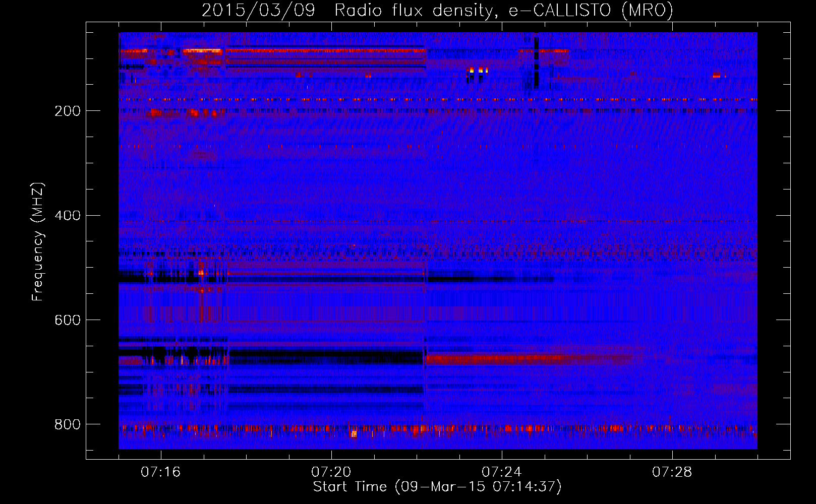Viewport: 816px width, 504px height.
Task: Click the black vertical dropout near 07:25
Action: coord(536,61)
